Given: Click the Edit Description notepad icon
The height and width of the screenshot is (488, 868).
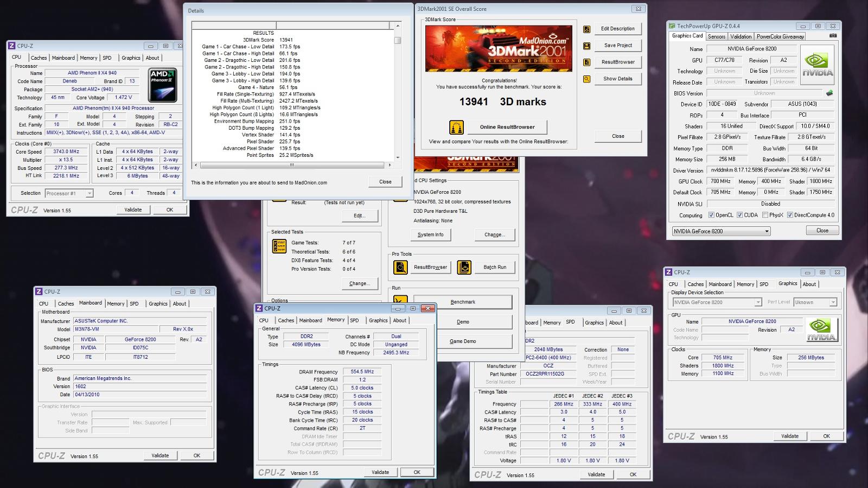Looking at the screenshot, I should [586, 29].
